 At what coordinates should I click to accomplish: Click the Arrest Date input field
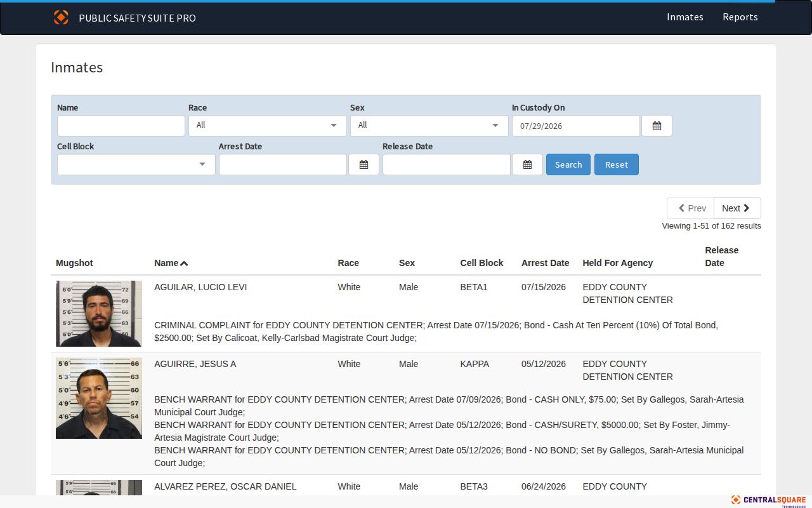tap(282, 164)
